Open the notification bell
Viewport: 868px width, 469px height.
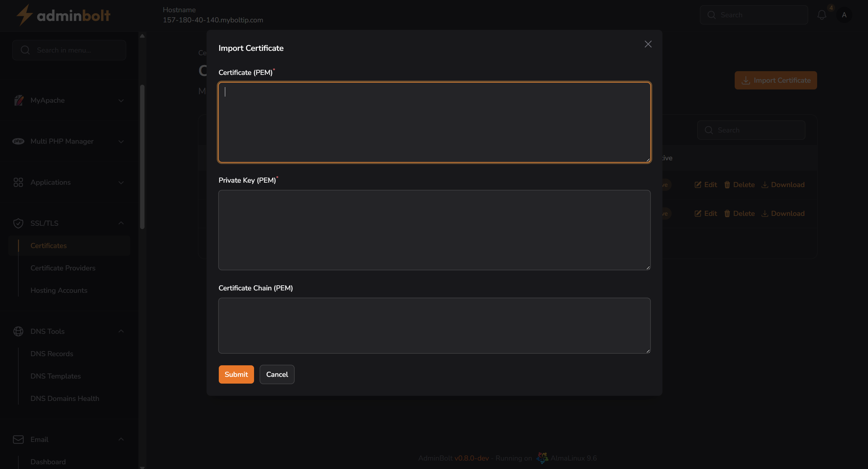pos(822,15)
